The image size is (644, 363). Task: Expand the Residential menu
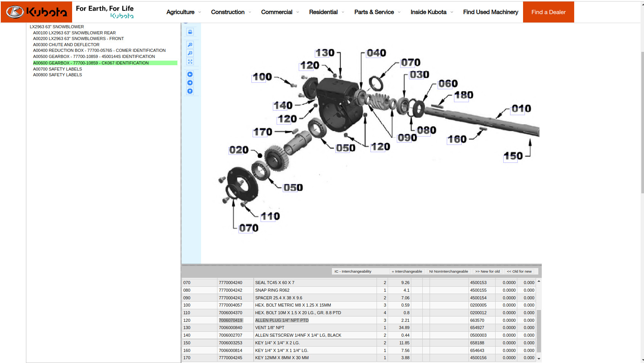coord(327,12)
